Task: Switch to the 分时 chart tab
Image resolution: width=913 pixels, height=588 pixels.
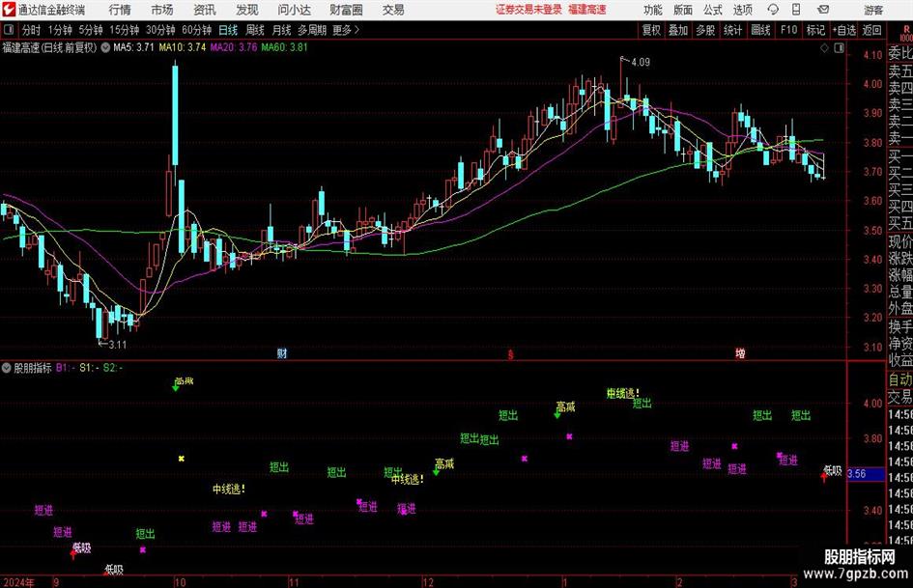Action: [31, 30]
